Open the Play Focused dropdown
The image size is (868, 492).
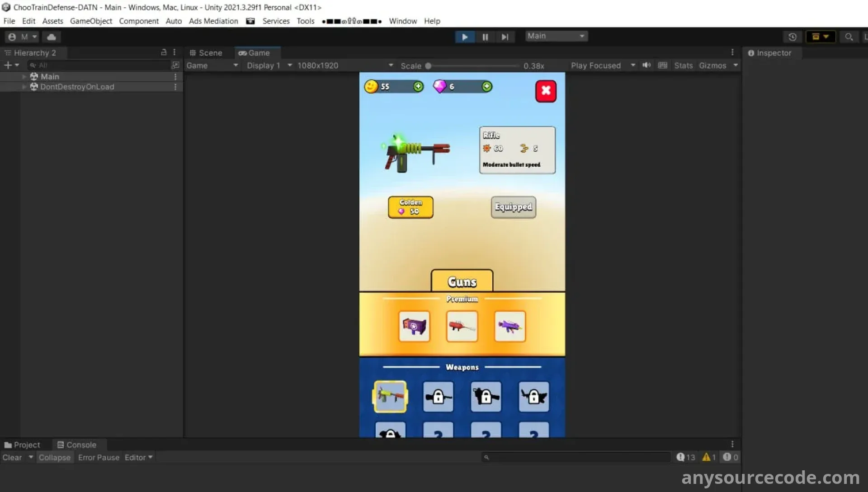(x=603, y=66)
